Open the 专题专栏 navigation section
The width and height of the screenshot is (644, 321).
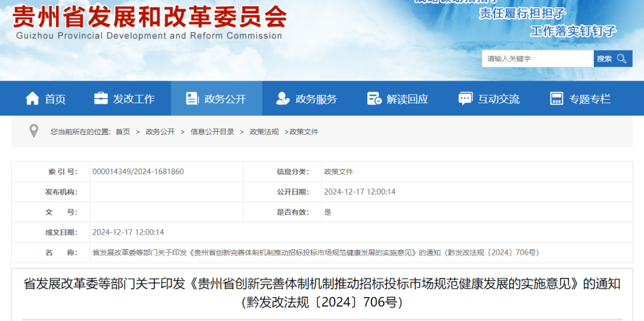[x=590, y=99]
